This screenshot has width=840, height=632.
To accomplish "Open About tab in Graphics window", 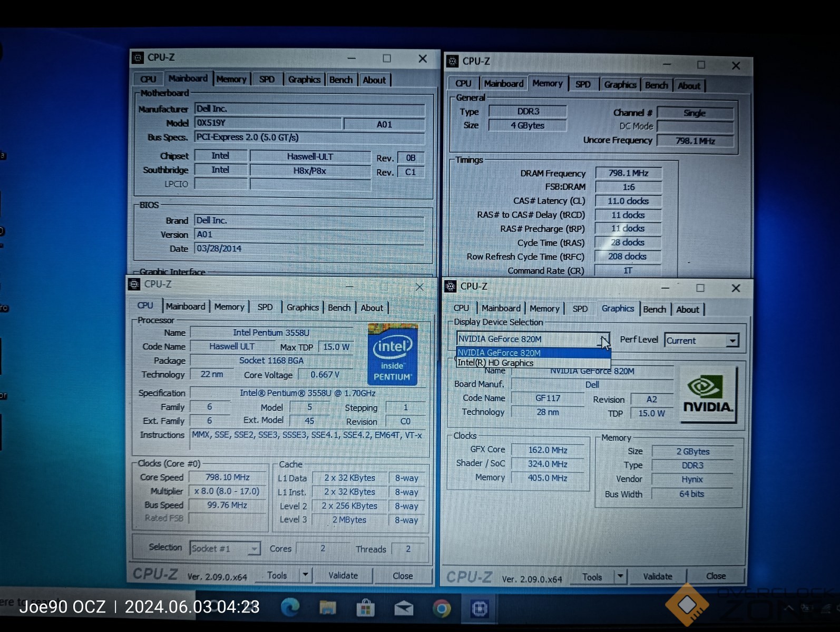I will pyautogui.click(x=688, y=310).
